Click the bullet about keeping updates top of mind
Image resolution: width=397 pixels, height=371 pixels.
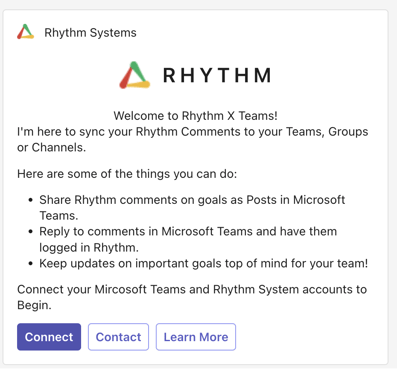click(204, 263)
